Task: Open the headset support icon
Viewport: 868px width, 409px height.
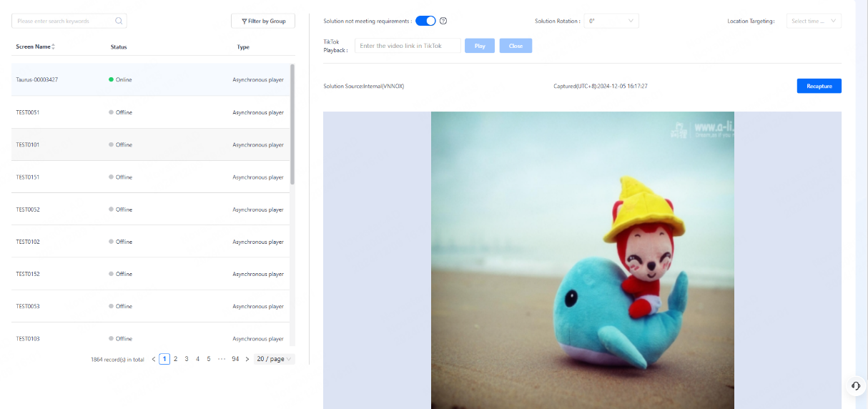Action: (856, 385)
